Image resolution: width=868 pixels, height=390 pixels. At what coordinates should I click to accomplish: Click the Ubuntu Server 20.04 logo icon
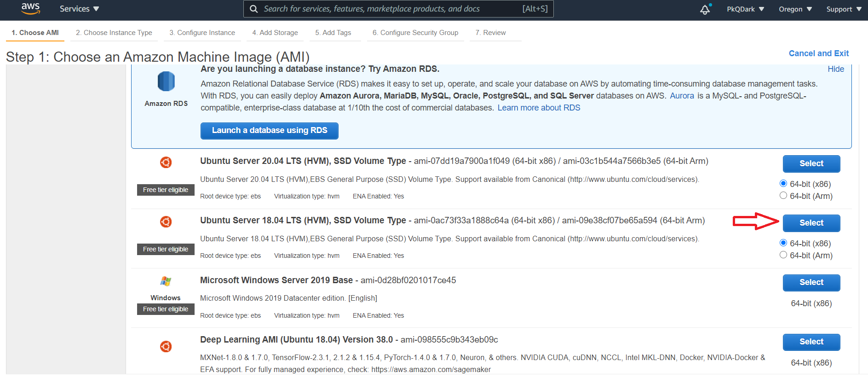(166, 162)
